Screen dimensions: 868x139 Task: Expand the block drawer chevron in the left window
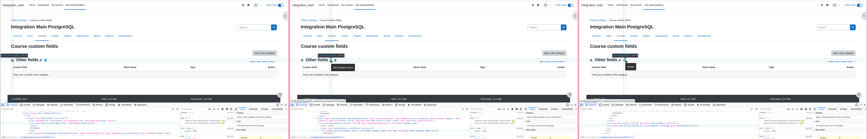(285, 16)
